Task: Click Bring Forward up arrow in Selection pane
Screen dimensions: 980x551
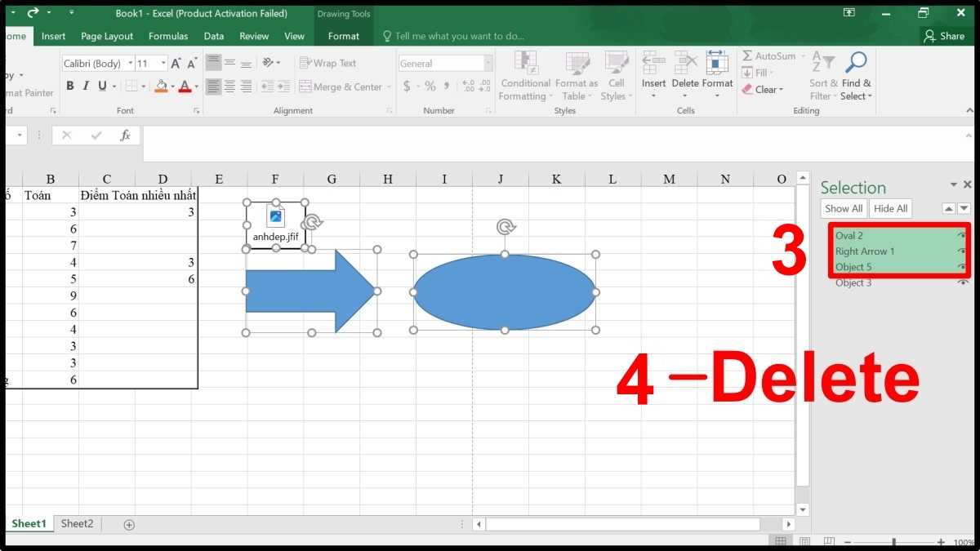Action: pyautogui.click(x=948, y=208)
